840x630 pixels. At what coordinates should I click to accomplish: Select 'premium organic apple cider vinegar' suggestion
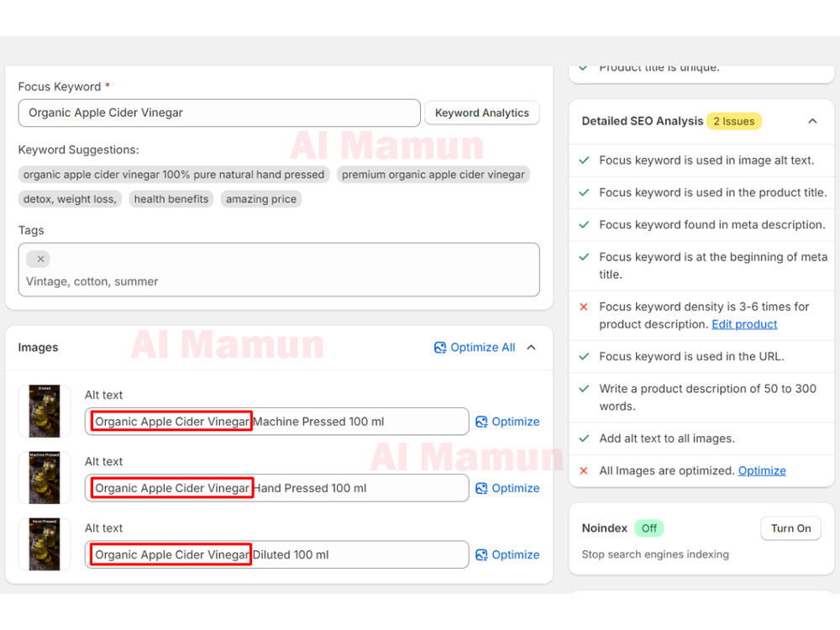pos(433,175)
